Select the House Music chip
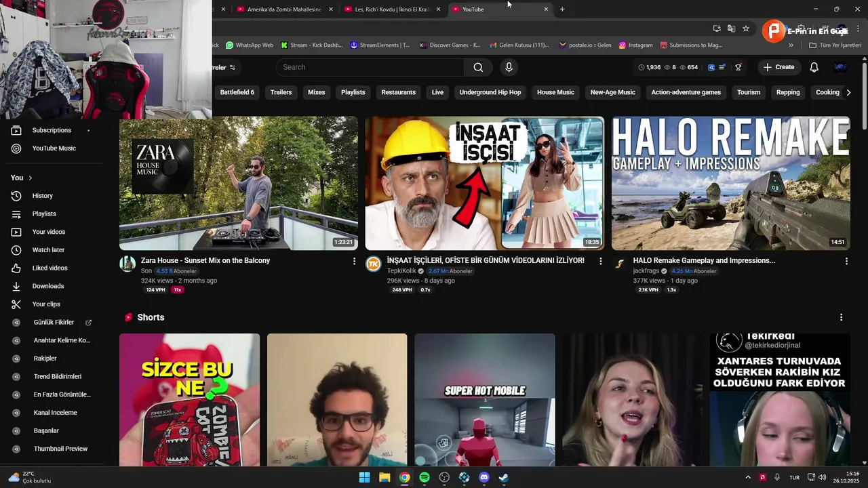The image size is (868, 488). (x=555, y=92)
